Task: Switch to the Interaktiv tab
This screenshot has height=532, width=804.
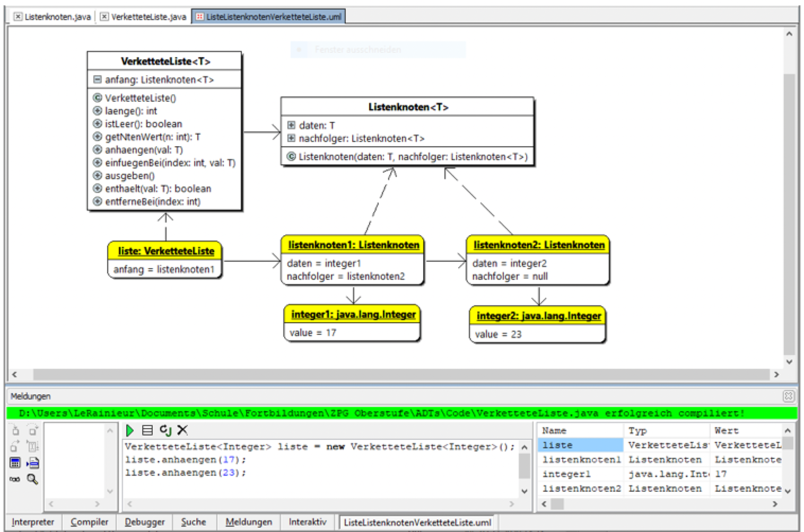Action: (308, 522)
